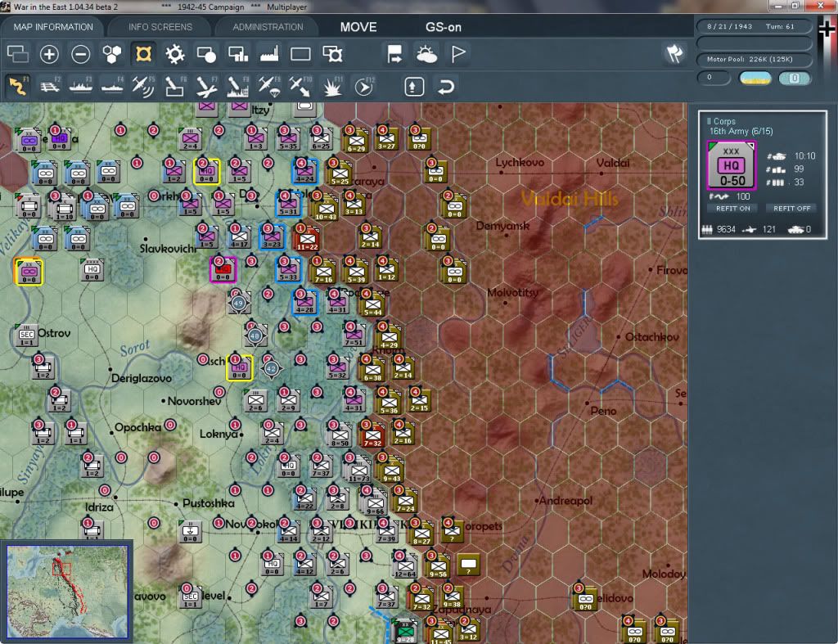Zoom out the map with minus icon
Viewport: 838px width, 644px height.
pos(81,54)
